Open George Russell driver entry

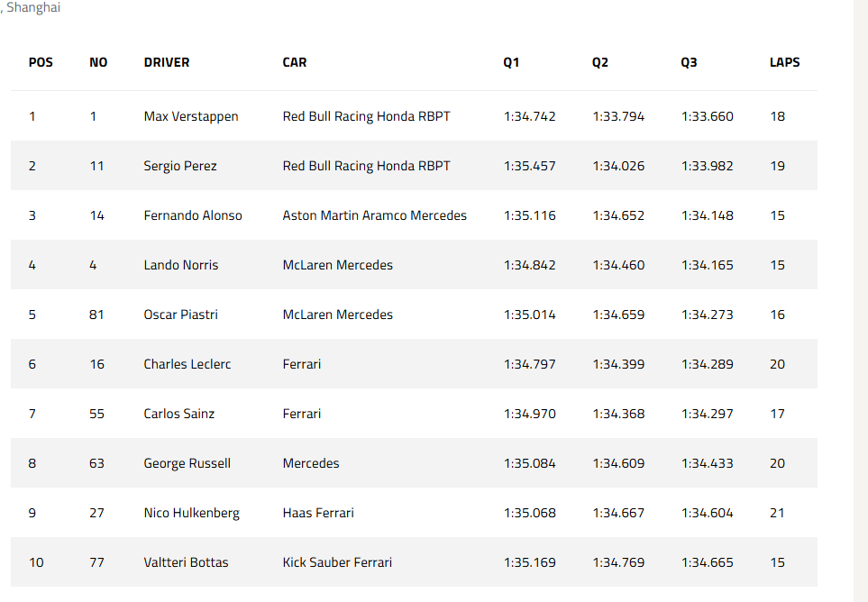[187, 463]
